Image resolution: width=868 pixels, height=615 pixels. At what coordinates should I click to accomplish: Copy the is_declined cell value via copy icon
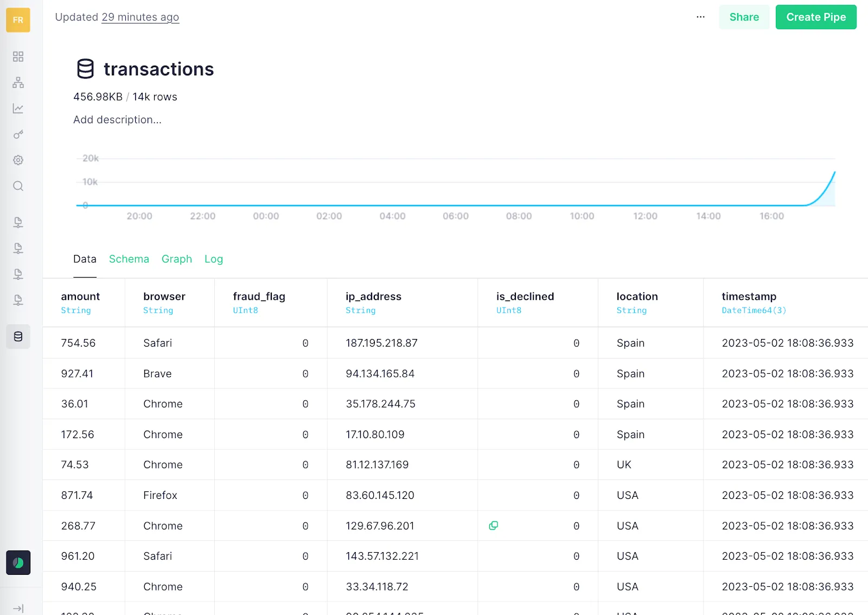coord(493,526)
